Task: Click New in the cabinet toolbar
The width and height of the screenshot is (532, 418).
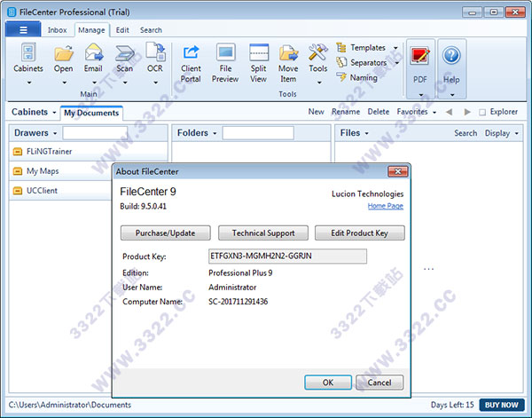Action: [x=316, y=112]
